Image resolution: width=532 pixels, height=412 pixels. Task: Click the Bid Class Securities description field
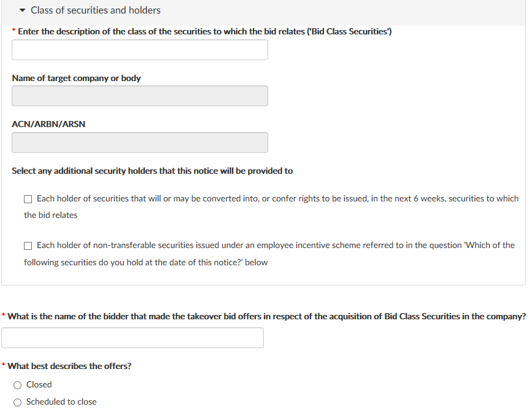tap(140, 50)
